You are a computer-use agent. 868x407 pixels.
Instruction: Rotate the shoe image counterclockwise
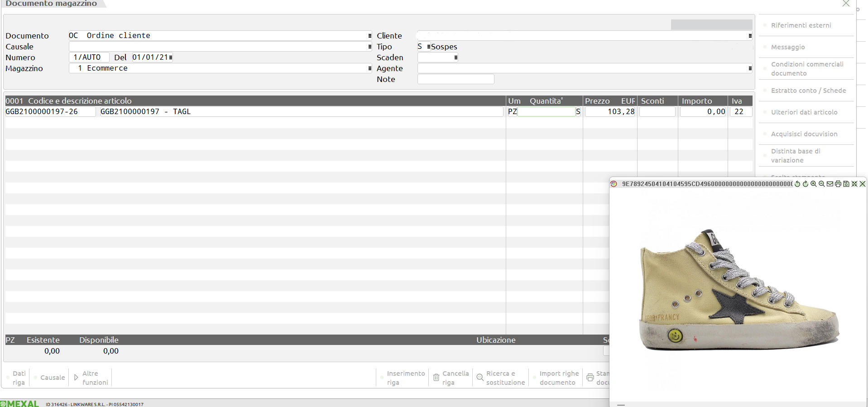pos(797,184)
